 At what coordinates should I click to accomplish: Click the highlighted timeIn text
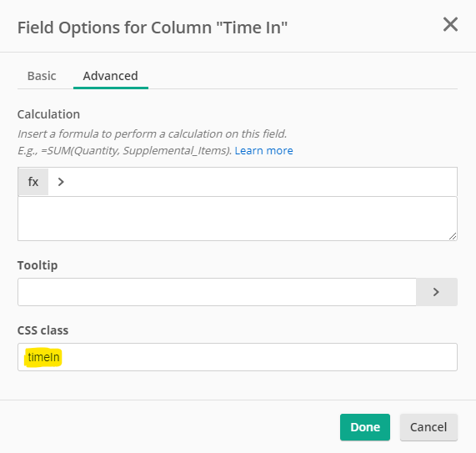click(43, 357)
